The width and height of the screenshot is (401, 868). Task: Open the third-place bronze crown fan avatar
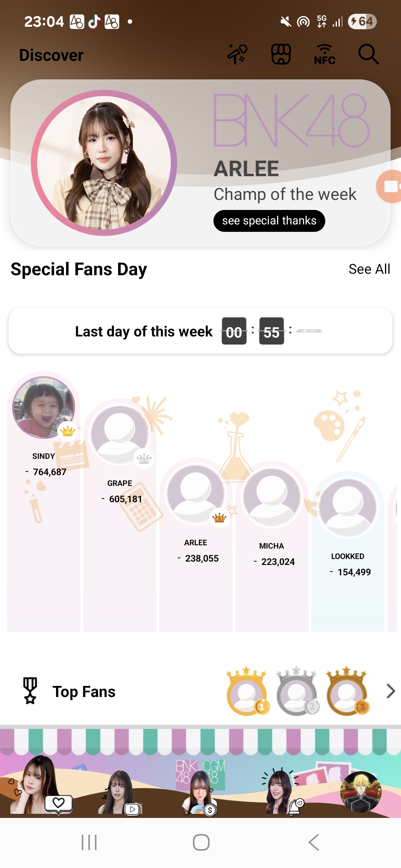pos(347,693)
